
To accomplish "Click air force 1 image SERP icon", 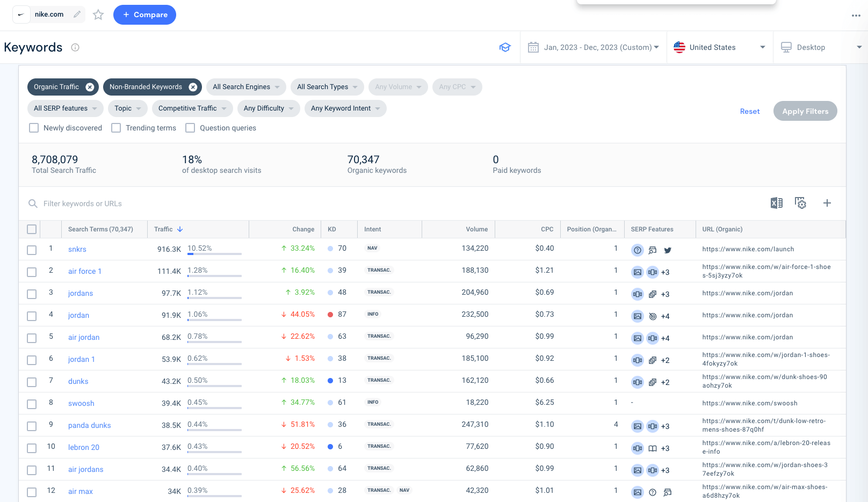I will point(638,272).
